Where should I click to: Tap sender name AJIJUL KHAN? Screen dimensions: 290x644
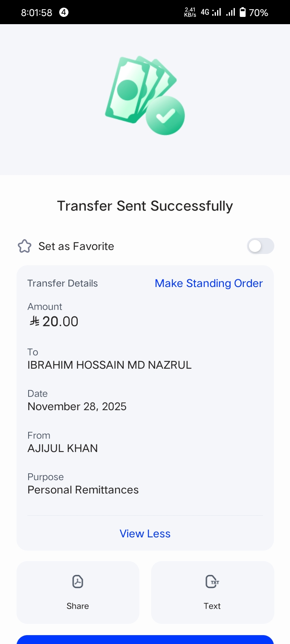coord(63,448)
